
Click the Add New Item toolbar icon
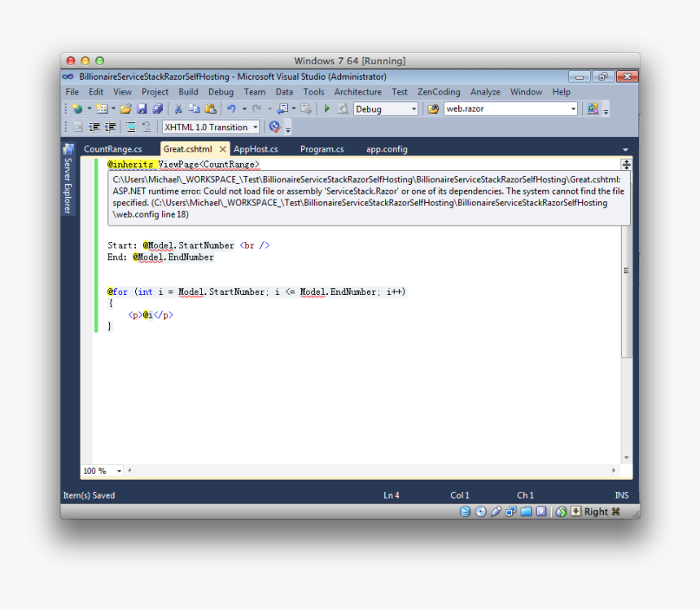pyautogui.click(x=102, y=108)
